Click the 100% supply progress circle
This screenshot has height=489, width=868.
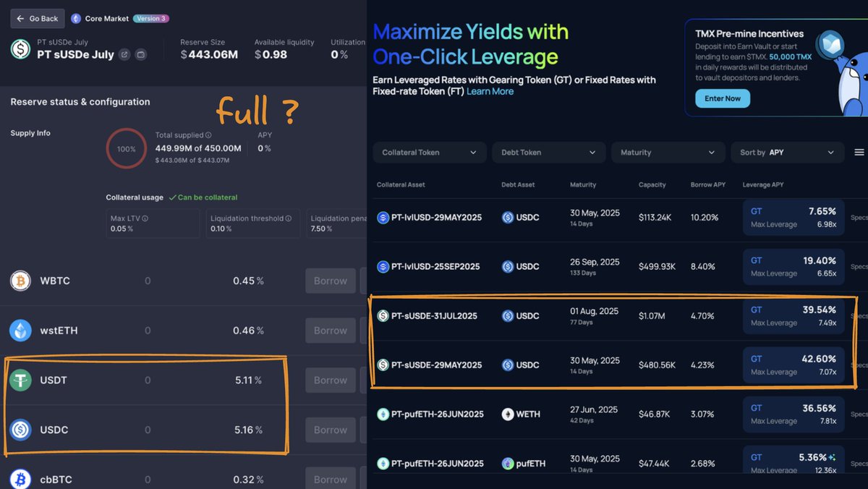[127, 149]
